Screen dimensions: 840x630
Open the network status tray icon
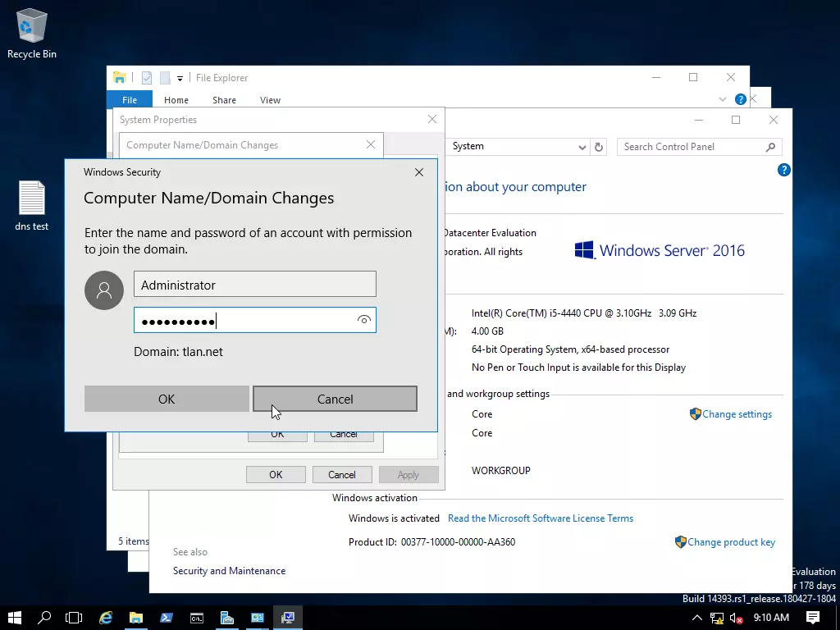tap(717, 618)
